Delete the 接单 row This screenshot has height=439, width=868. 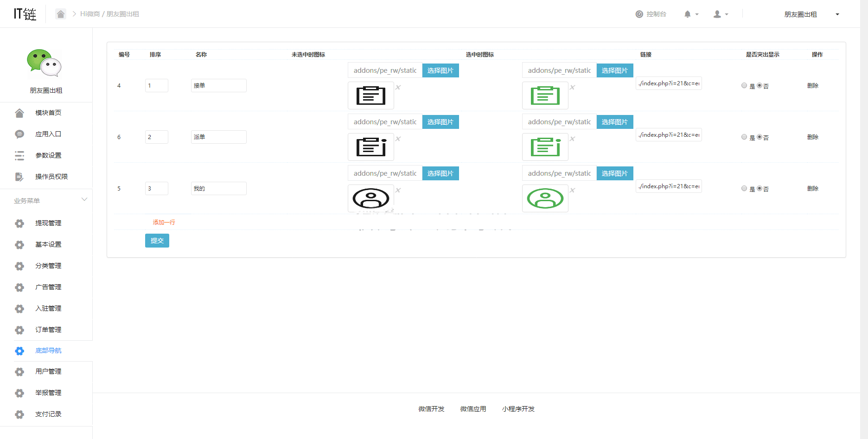point(813,86)
